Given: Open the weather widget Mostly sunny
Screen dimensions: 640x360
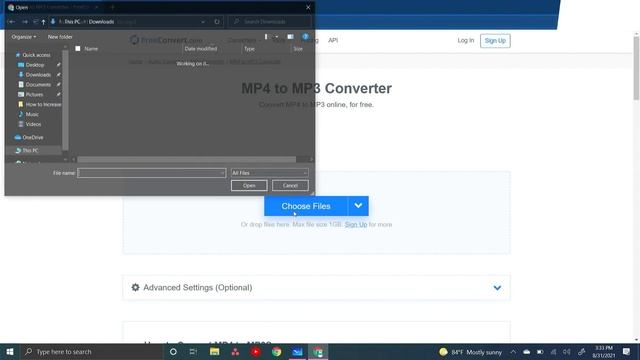Looking at the screenshot, I should point(471,352).
